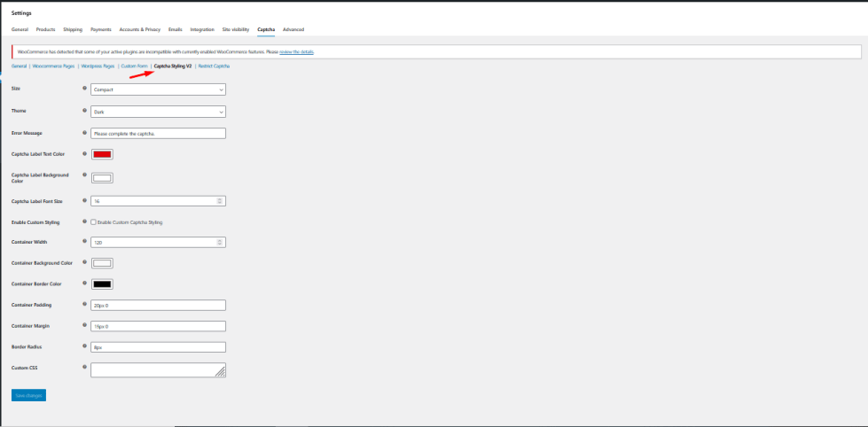Viewport: 868px width, 427px height.
Task: Switch to the General settings tab
Action: pyautogui.click(x=20, y=29)
